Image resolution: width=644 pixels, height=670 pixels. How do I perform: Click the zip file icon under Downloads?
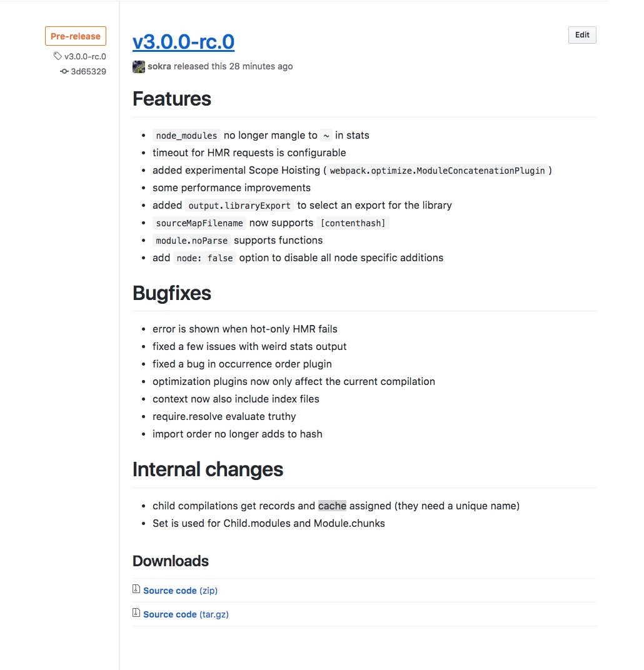tap(136, 589)
